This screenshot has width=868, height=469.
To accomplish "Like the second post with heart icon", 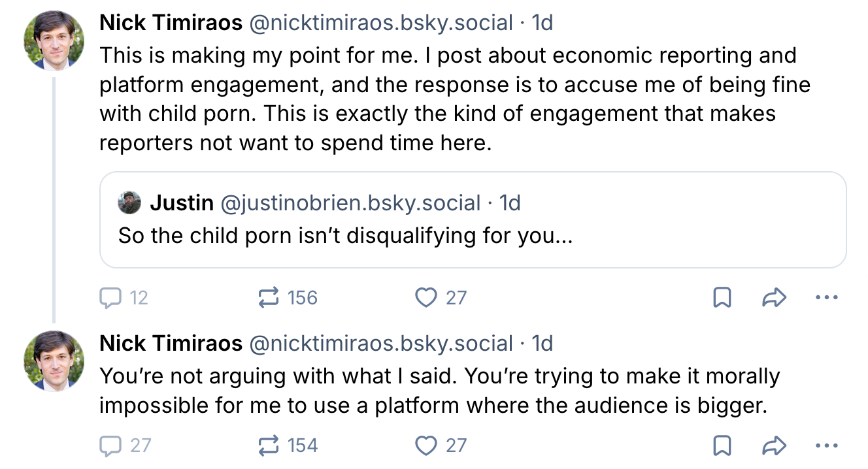I will tap(426, 445).
